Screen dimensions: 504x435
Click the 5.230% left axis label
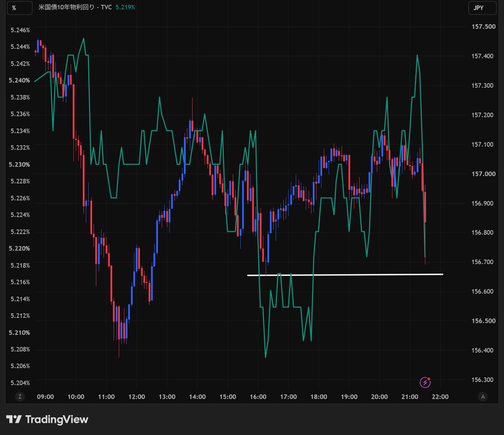point(19,164)
